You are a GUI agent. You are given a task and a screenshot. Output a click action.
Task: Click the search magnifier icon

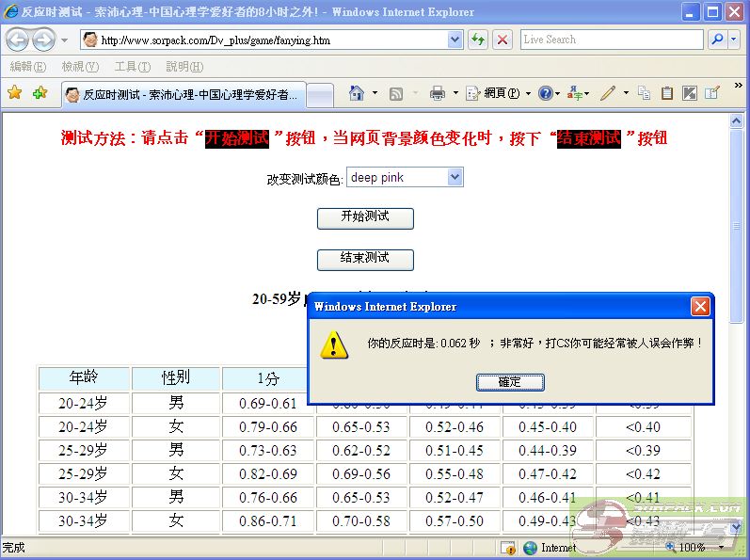click(718, 40)
